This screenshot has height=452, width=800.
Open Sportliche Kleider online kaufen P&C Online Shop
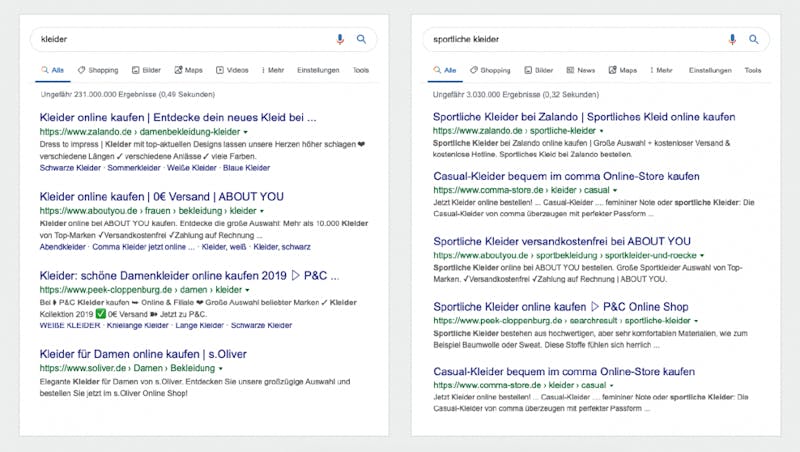561,307
